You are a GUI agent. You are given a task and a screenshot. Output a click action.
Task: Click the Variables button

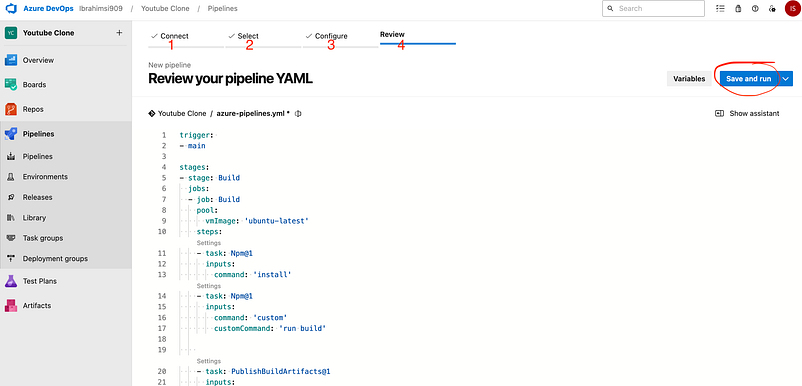pos(689,79)
